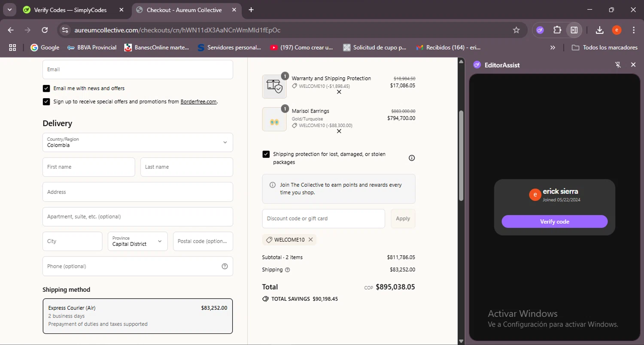The height and width of the screenshot is (345, 644).
Task: Open the BBVA Provincial bookmark
Action: point(92,48)
